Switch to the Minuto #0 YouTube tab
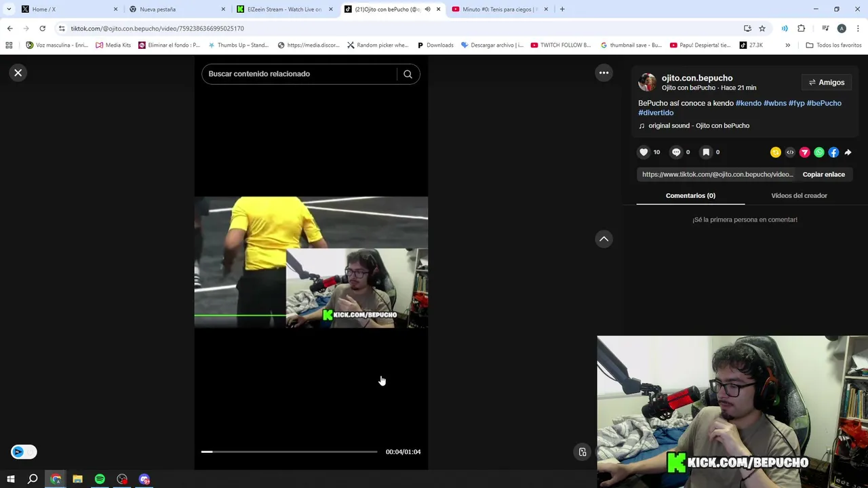This screenshot has width=868, height=488. (x=498, y=9)
